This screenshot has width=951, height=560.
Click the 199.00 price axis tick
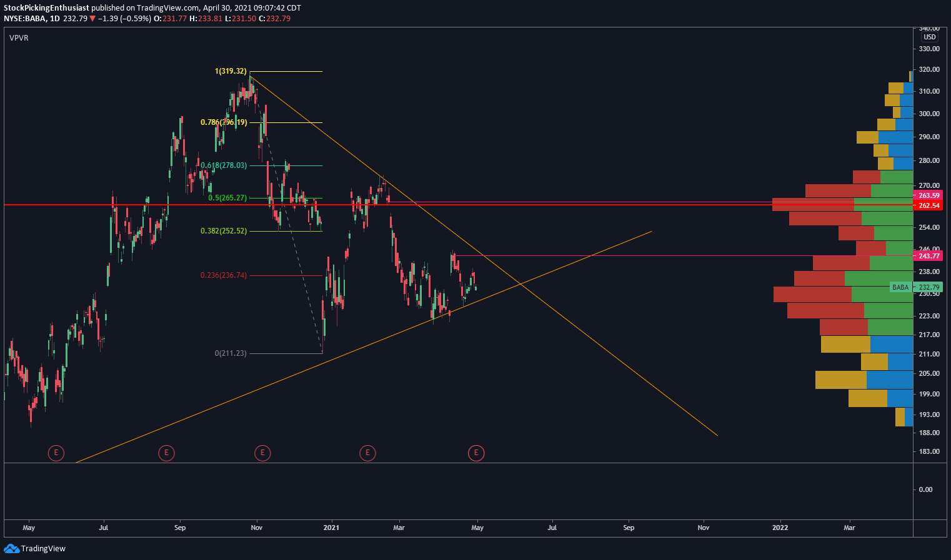(929, 394)
